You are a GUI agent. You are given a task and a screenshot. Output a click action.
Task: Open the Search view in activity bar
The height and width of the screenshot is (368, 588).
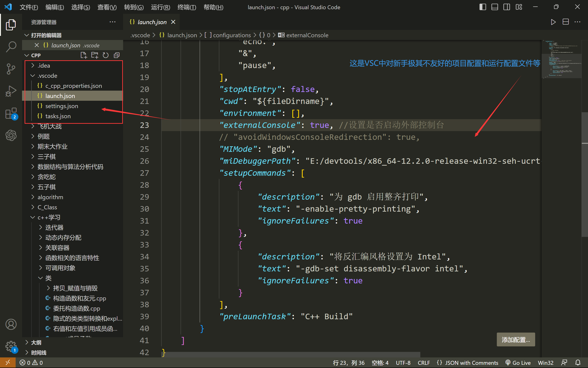(11, 46)
